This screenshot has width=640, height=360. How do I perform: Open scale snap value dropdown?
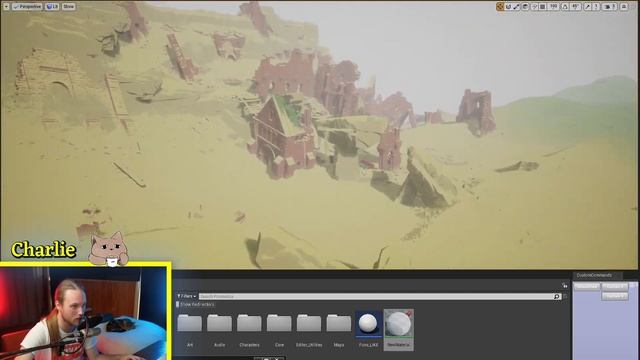pos(596,7)
